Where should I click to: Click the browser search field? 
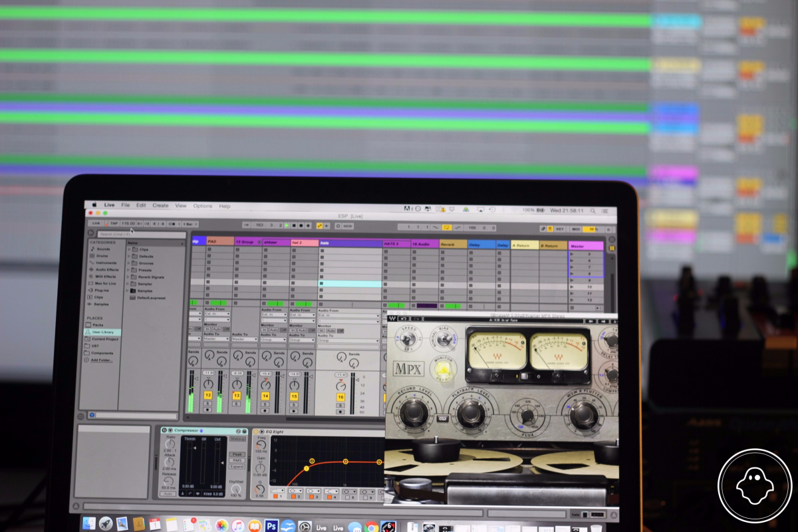[x=142, y=235]
